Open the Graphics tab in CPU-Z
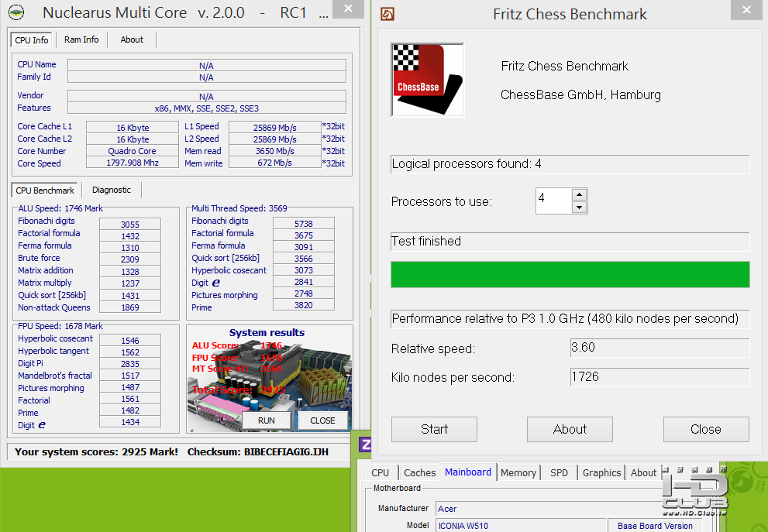The image size is (768, 532). [x=601, y=473]
